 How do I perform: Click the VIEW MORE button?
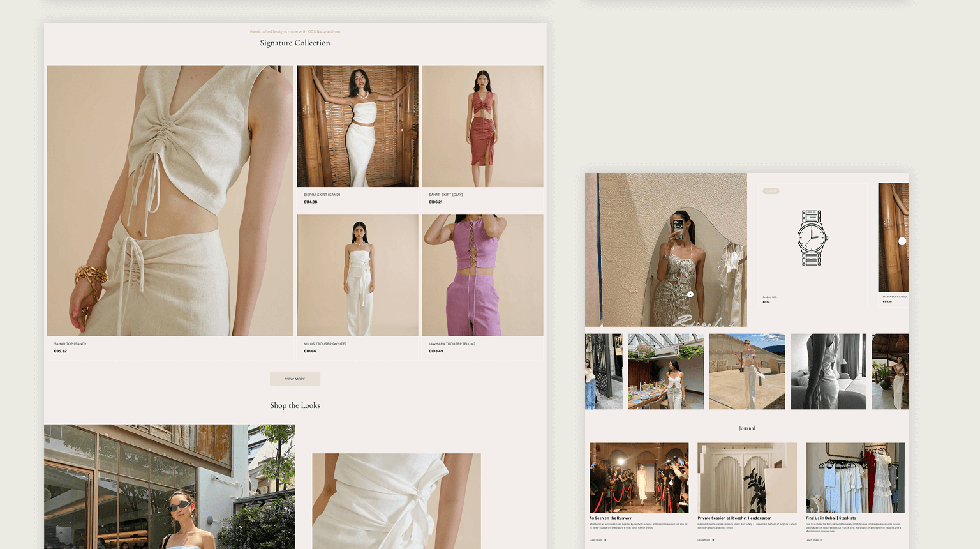(x=295, y=379)
